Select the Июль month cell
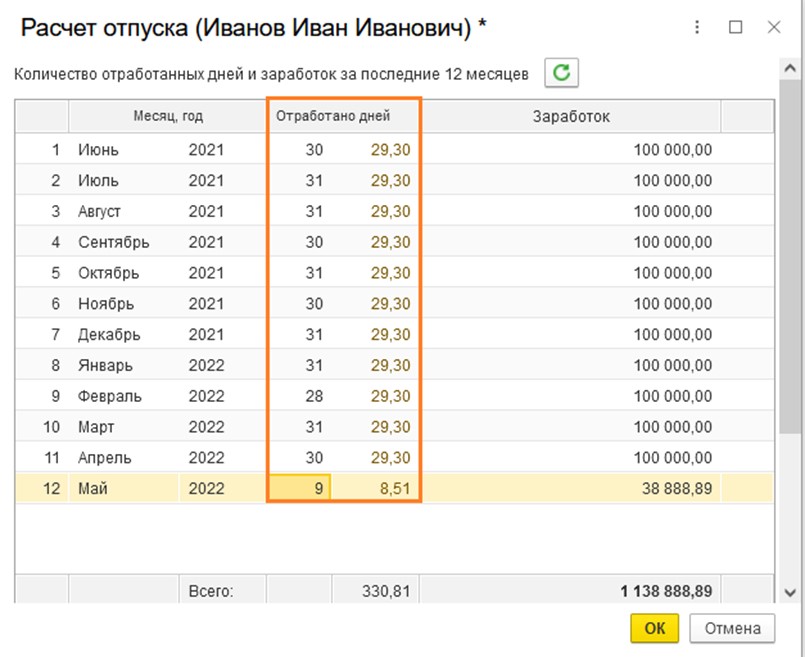 [124, 180]
